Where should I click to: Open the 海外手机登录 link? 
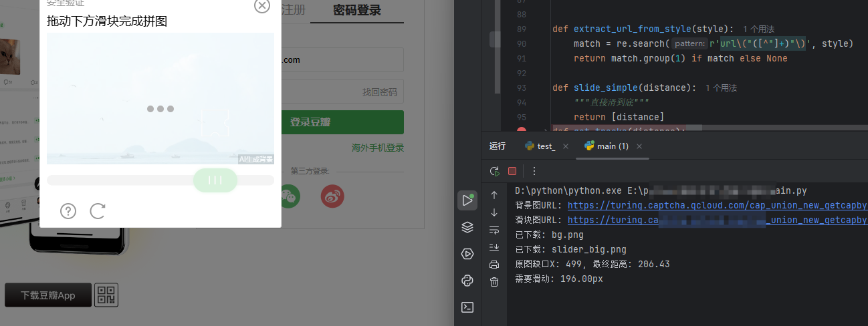coord(378,148)
